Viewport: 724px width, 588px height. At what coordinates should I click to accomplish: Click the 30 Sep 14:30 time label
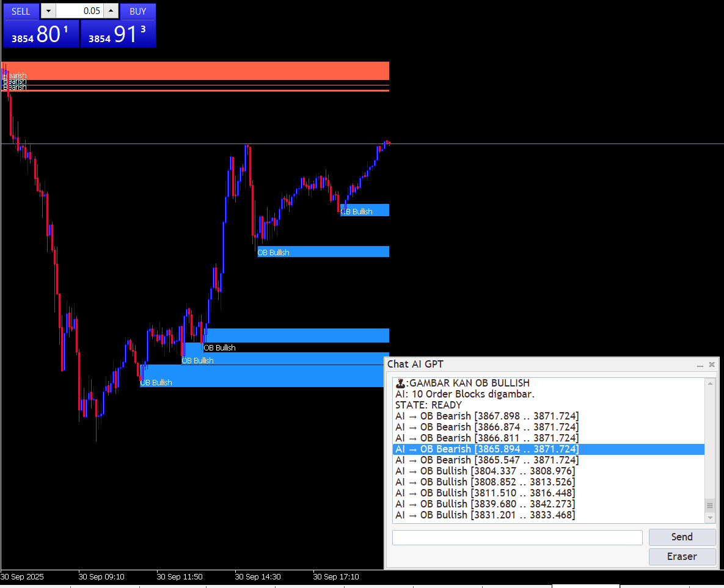point(258,577)
